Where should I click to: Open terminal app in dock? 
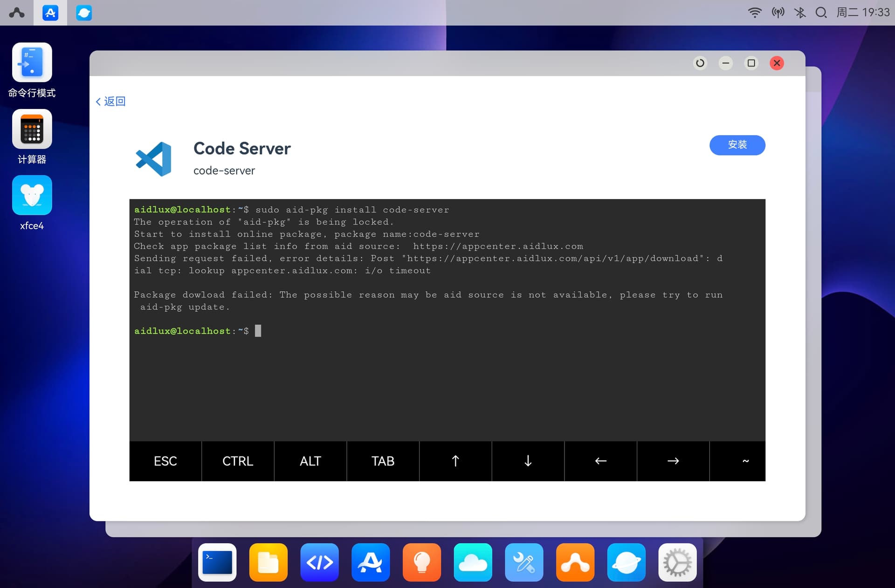point(217,562)
